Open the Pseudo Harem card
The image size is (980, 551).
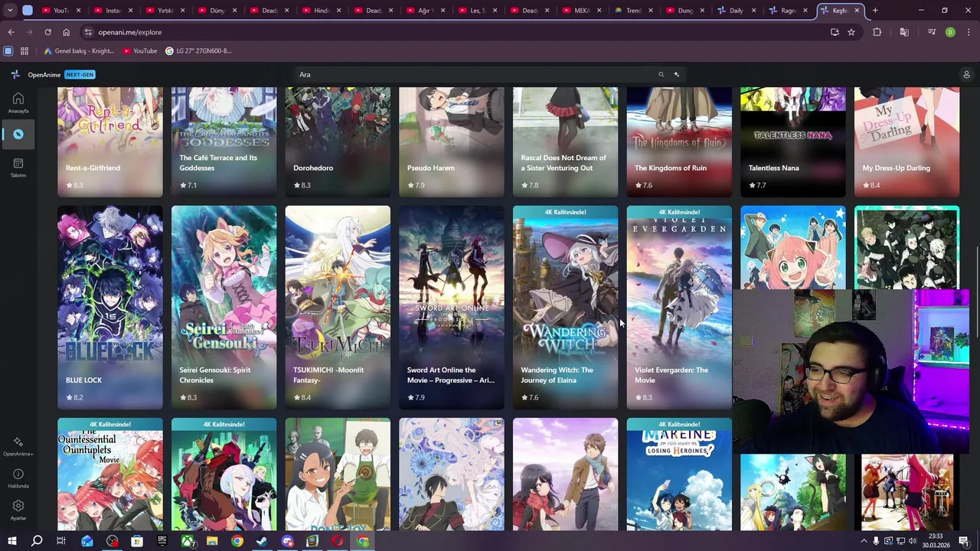coord(452,142)
